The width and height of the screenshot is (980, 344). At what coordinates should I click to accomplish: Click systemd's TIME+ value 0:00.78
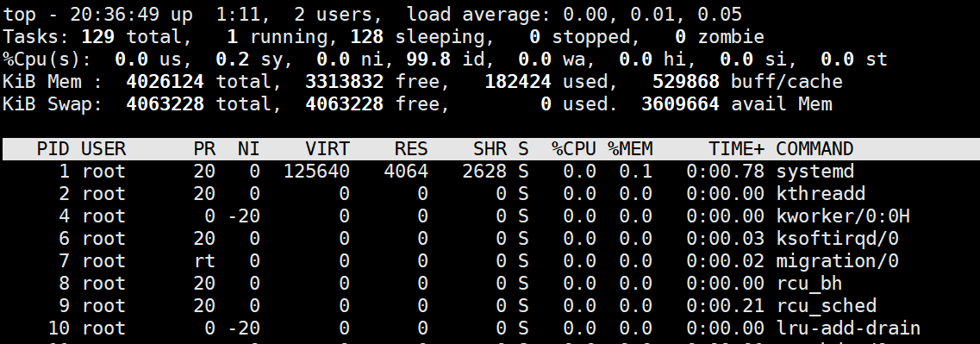[x=725, y=172]
